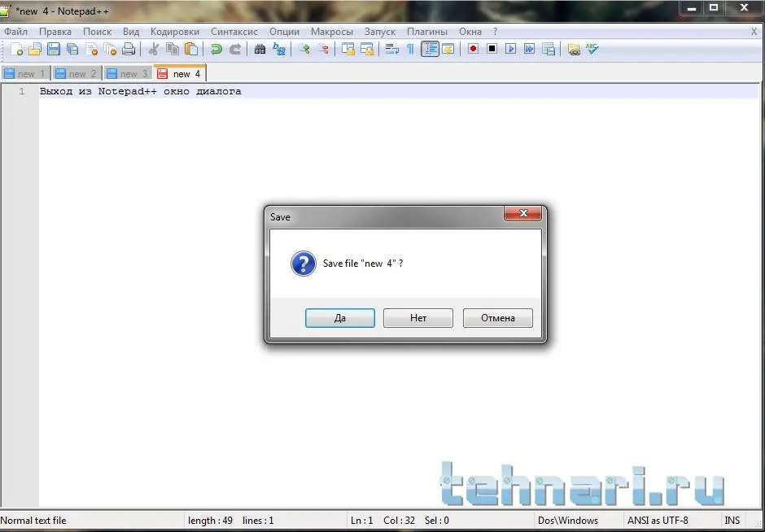Start macro recording red dot icon
The image size is (765, 532).
pyautogui.click(x=473, y=49)
